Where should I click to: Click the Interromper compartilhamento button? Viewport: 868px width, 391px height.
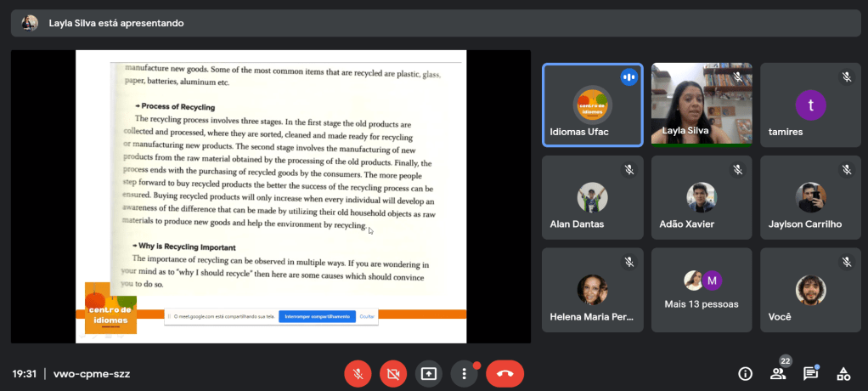316,316
